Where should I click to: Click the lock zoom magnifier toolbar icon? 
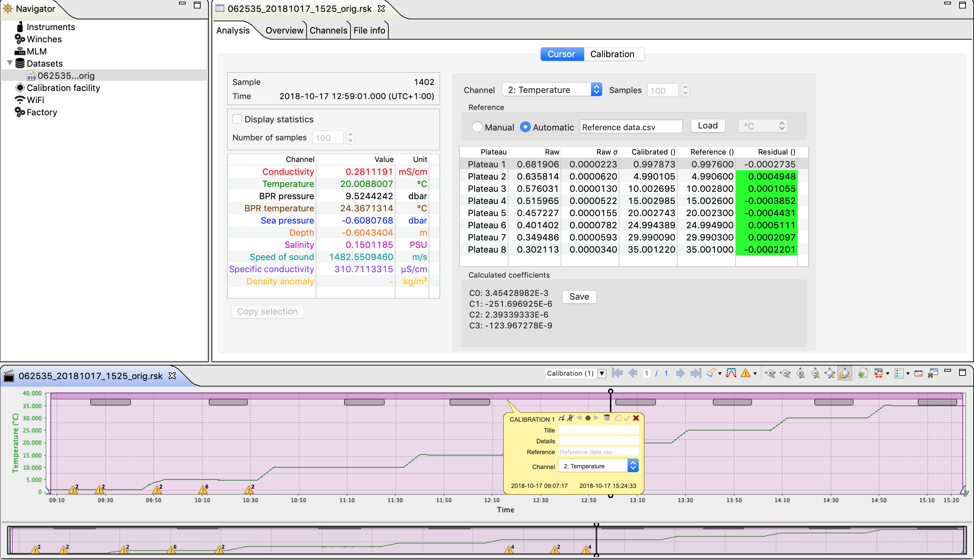pyautogui.click(x=844, y=373)
